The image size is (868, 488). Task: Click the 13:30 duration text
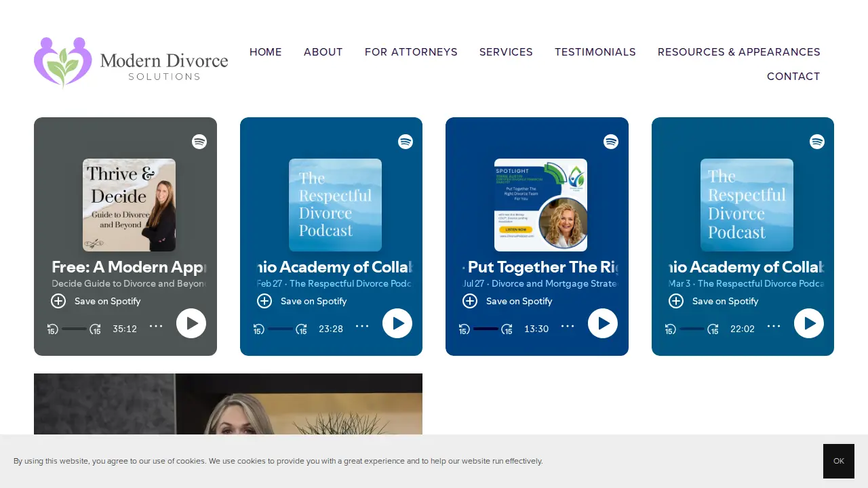click(x=536, y=329)
